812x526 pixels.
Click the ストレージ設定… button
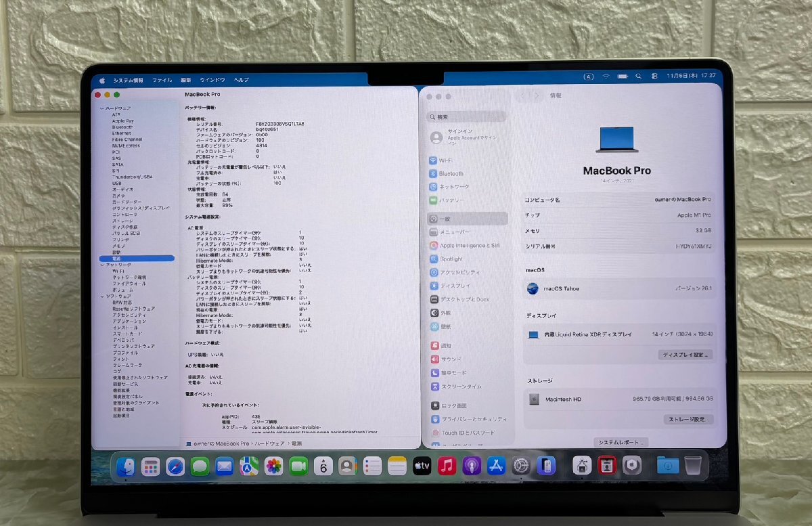click(x=688, y=420)
